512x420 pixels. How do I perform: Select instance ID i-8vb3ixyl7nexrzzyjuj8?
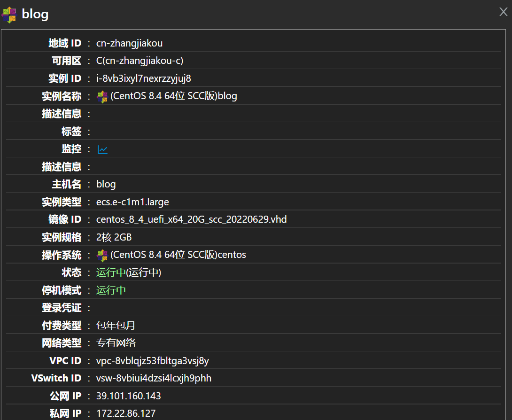(143, 79)
